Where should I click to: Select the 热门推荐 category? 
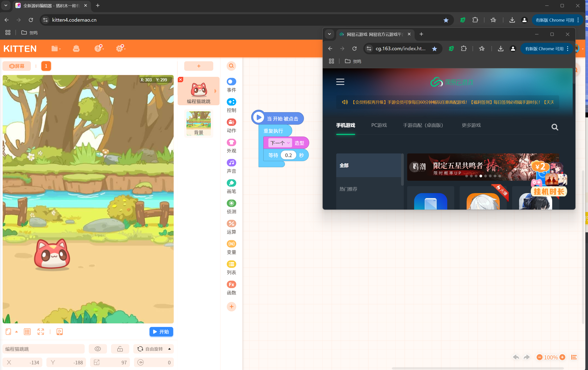tap(368, 189)
